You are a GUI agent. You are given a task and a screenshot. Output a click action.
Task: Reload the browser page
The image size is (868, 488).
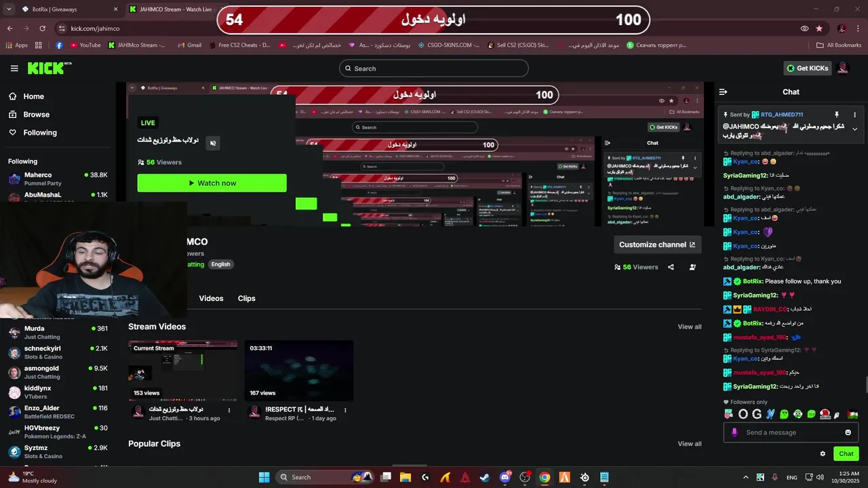42,28
